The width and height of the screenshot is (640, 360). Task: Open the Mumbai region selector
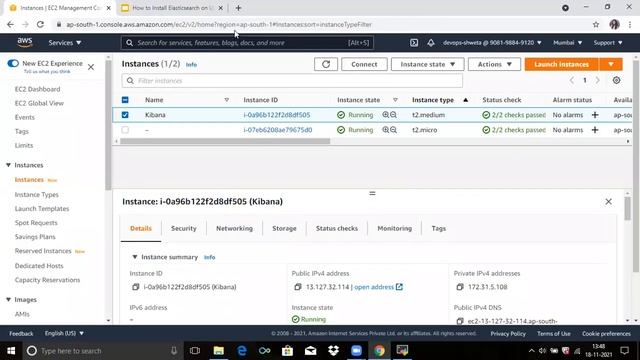coord(567,42)
